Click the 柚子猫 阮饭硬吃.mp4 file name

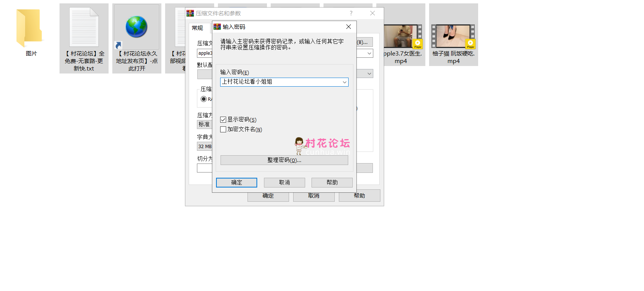point(453,57)
